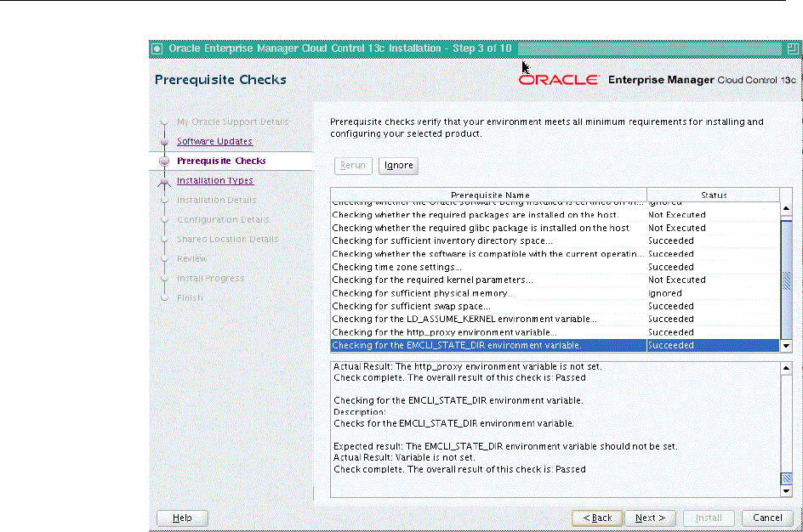Click the disabled Install button
This screenshot has width=803, height=532.
(x=709, y=518)
